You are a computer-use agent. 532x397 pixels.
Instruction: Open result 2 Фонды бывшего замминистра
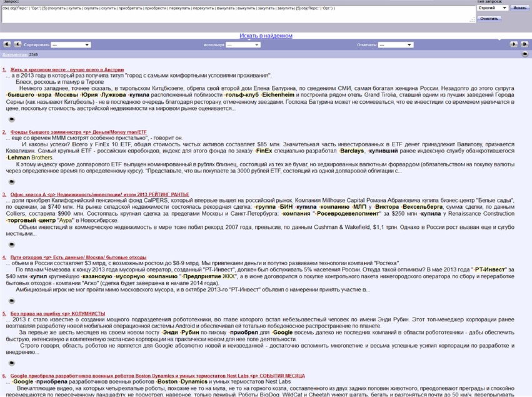click(78, 132)
